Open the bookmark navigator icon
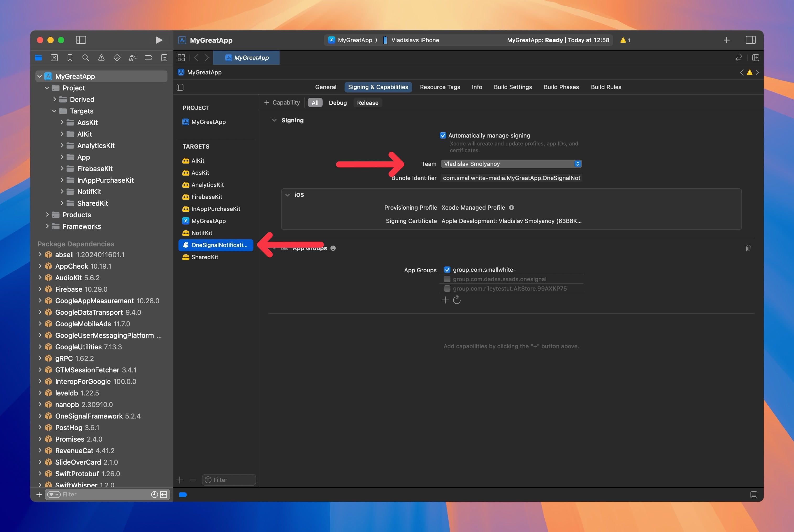794x532 pixels. (70, 58)
